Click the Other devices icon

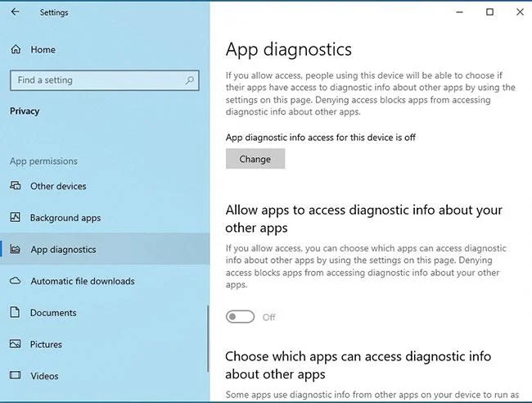click(x=16, y=186)
